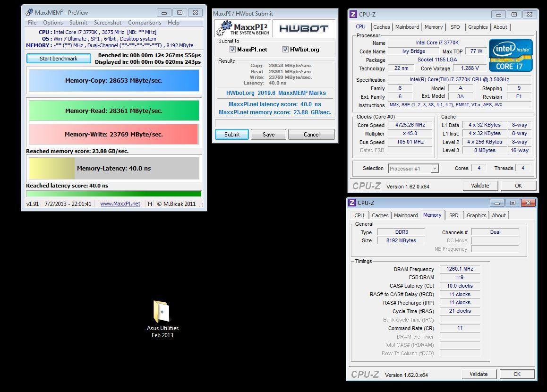Click the MaxxMEM title bar gear icon

pyautogui.click(x=29, y=12)
